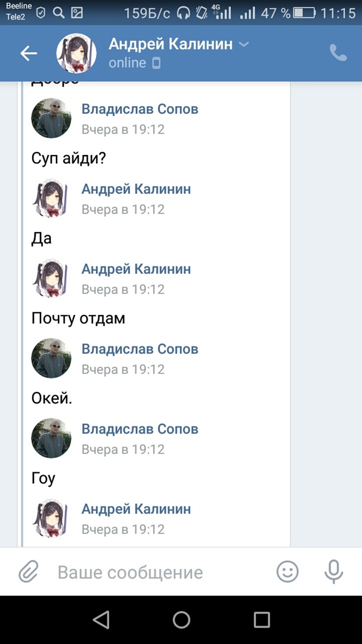Tap Владислав Сопов avatar above Окей
The width and height of the screenshot is (362, 644).
coord(51,358)
